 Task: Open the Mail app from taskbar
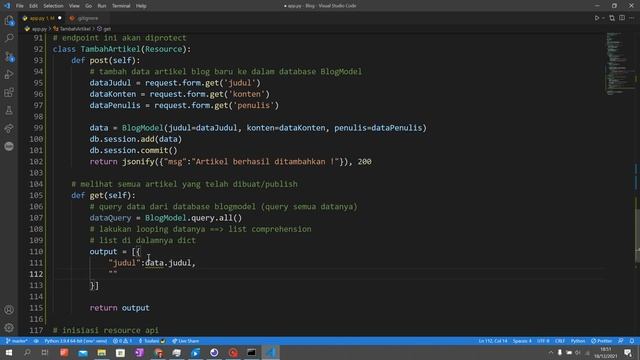tap(83, 352)
